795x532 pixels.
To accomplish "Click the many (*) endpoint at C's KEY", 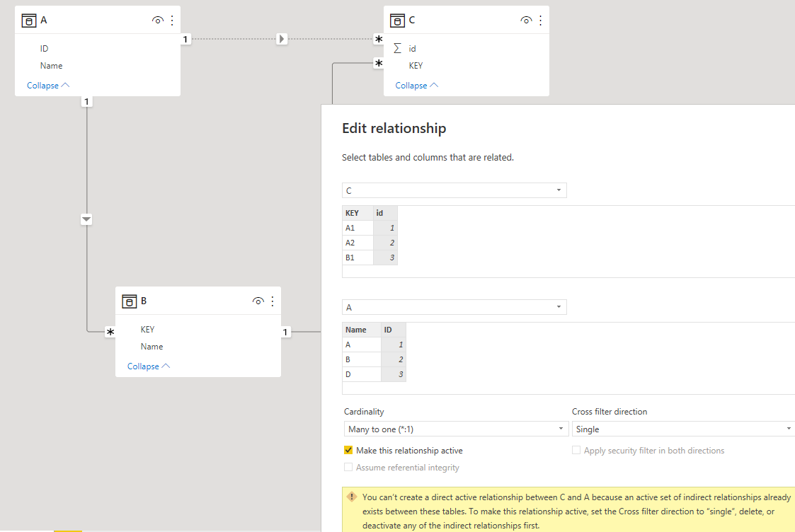I will (379, 64).
